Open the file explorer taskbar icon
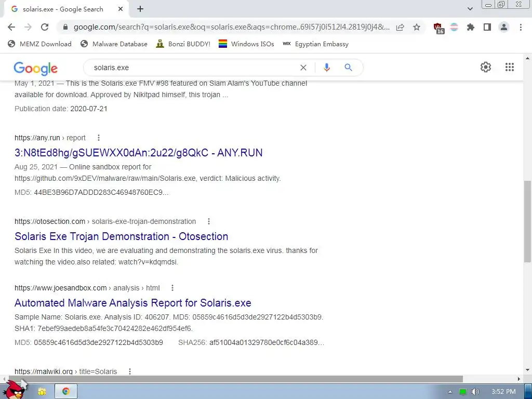Screen dimensions: 532x399 pos(42,392)
